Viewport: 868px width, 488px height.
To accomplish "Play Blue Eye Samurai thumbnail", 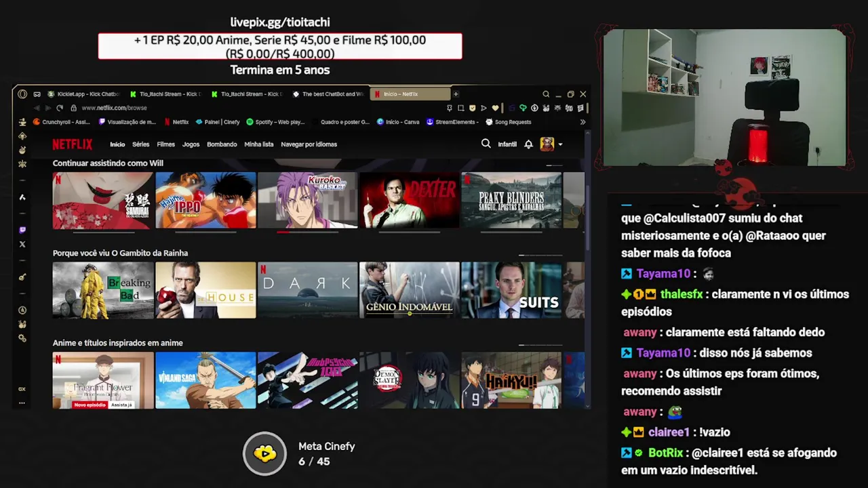I will point(103,200).
